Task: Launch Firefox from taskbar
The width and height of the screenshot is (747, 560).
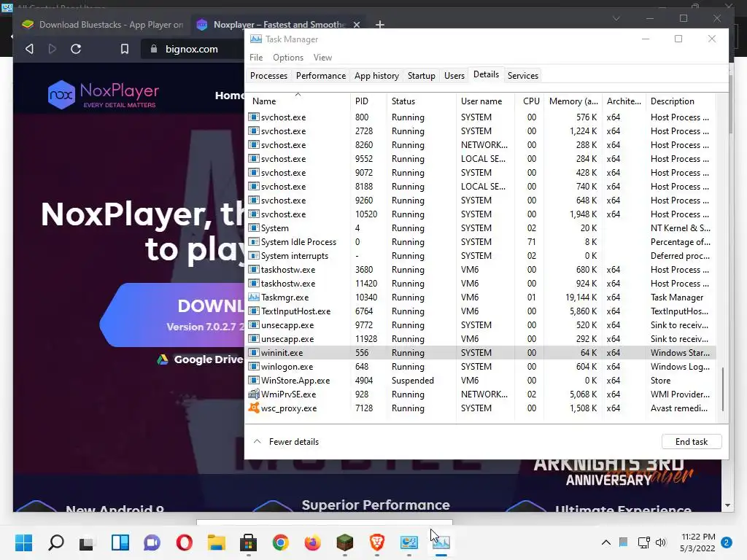Action: [312, 542]
